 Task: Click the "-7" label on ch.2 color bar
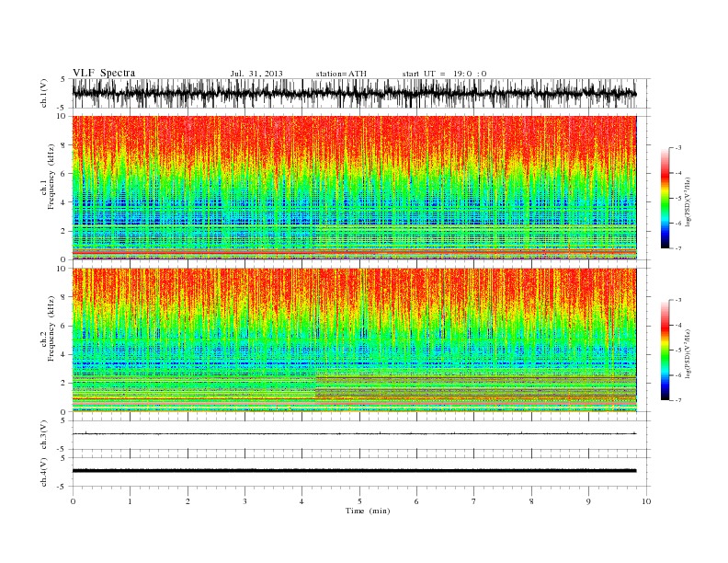point(678,400)
